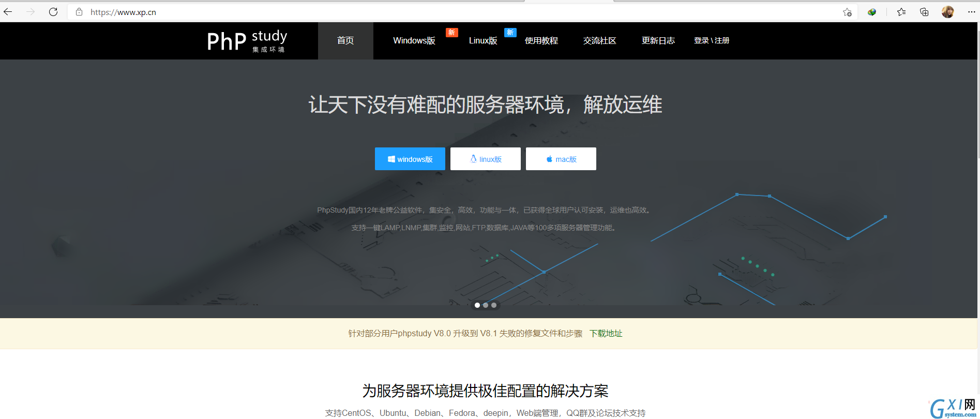The width and height of the screenshot is (980, 419).
Task: Click the mac版 download button
Action: point(561,159)
